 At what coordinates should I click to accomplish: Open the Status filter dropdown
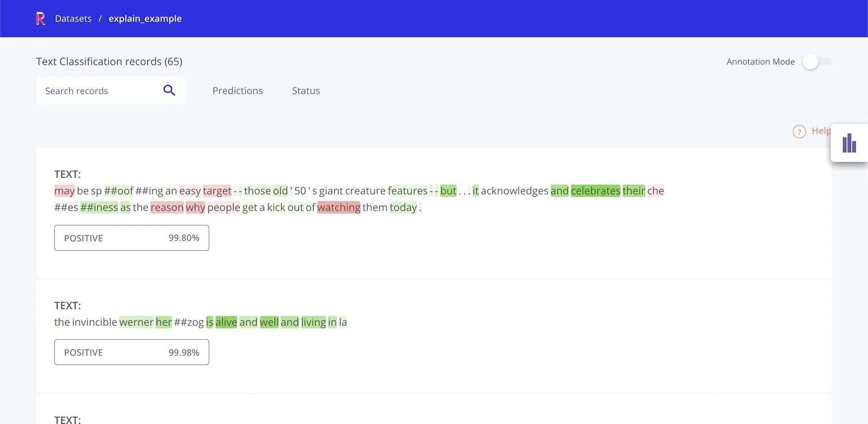click(x=306, y=90)
